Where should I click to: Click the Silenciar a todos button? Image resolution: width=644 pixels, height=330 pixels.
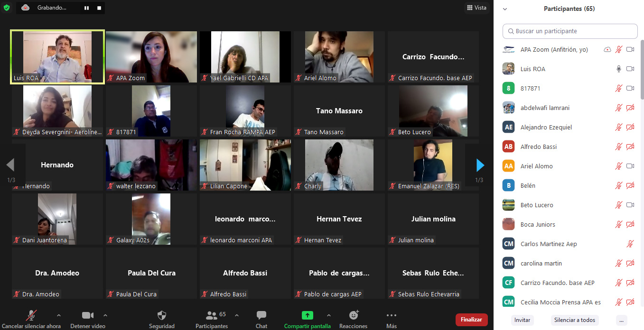click(575, 320)
